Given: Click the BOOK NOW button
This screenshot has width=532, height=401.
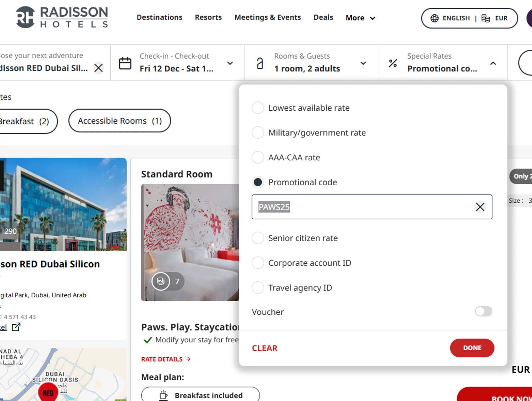Looking at the screenshot, I should click(495, 395).
